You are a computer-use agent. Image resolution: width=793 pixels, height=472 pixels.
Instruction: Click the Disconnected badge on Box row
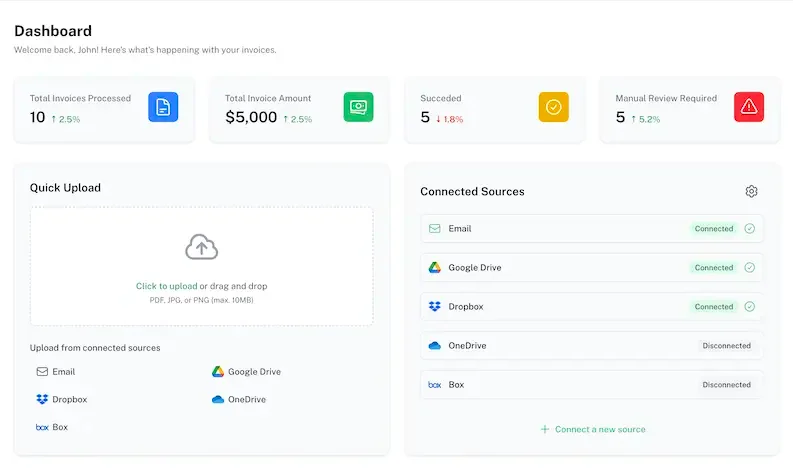726,384
